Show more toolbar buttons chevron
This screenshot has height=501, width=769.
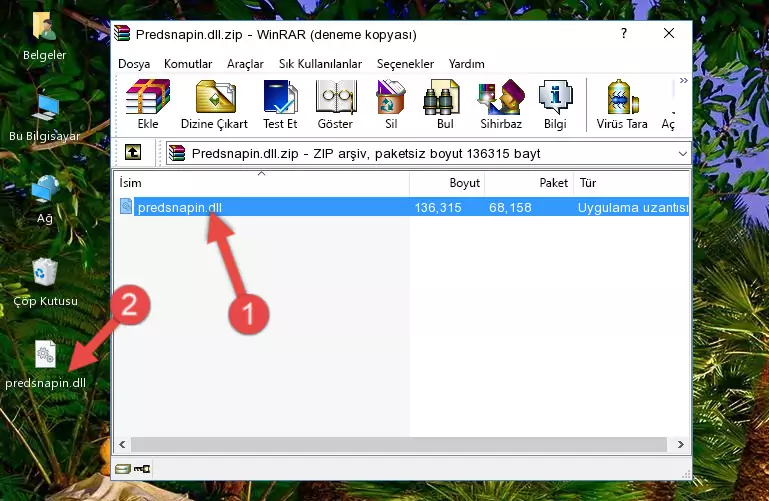[x=684, y=80]
